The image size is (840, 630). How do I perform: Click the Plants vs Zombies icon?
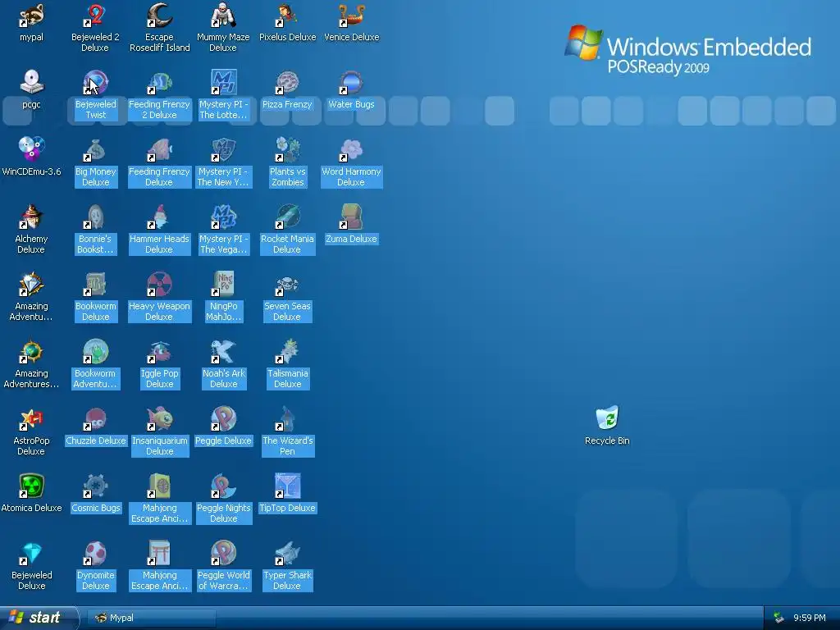[x=287, y=149]
